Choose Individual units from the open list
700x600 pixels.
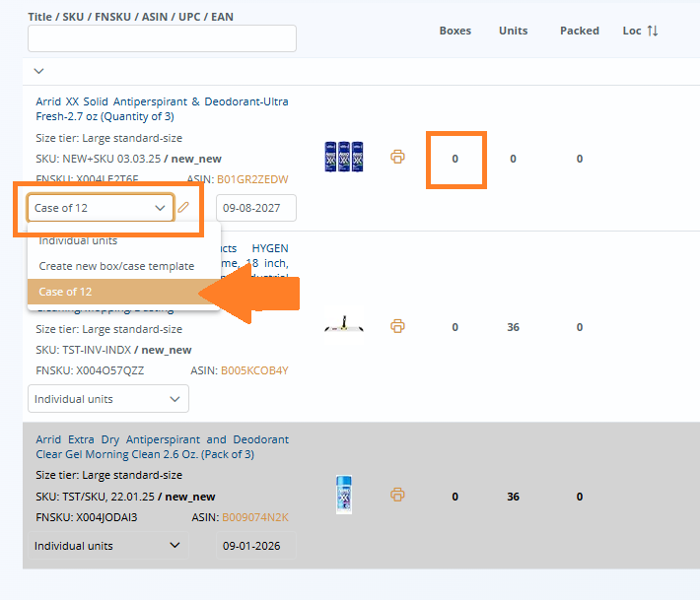coord(78,241)
